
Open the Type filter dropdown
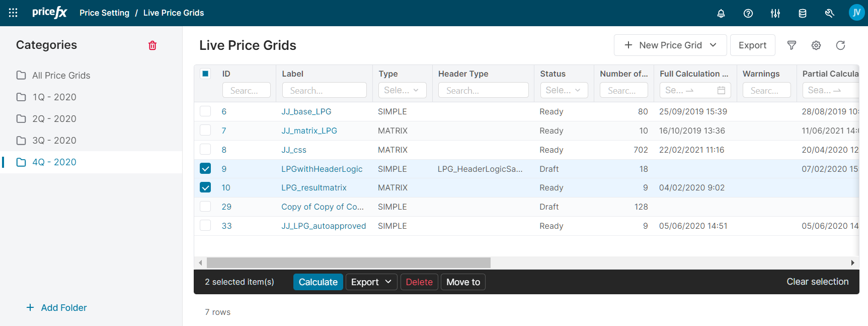click(x=402, y=90)
